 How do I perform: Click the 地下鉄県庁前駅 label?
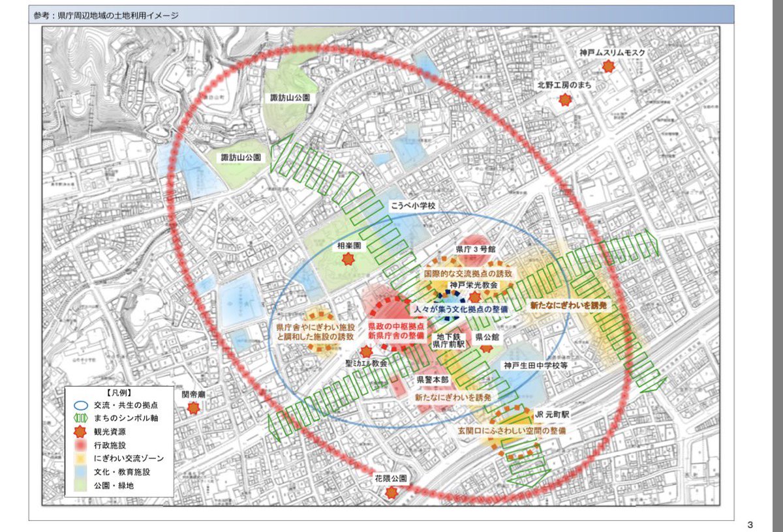pyautogui.click(x=448, y=340)
